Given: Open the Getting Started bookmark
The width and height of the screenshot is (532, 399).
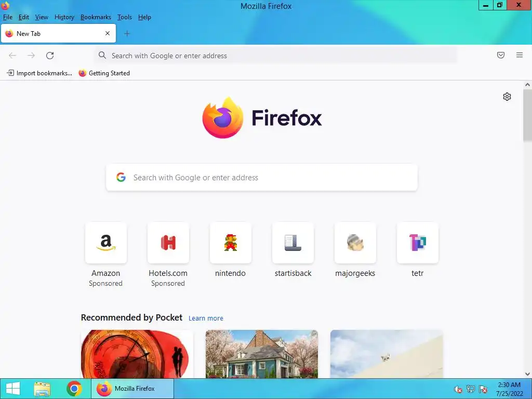Looking at the screenshot, I should click(x=104, y=73).
